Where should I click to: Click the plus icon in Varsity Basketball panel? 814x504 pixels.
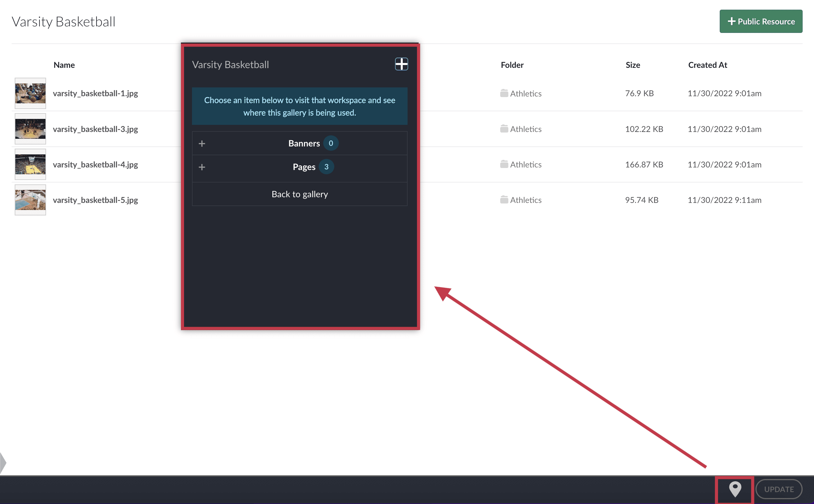pos(401,64)
